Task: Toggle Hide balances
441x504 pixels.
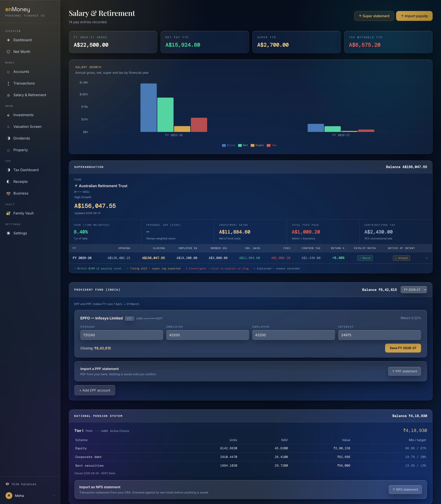Action: click(21, 484)
